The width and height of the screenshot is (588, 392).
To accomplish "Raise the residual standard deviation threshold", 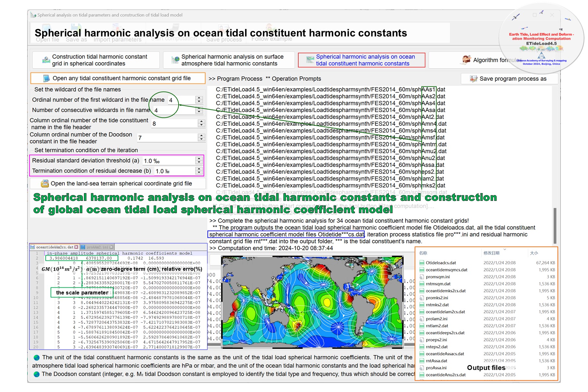I will click(199, 159).
